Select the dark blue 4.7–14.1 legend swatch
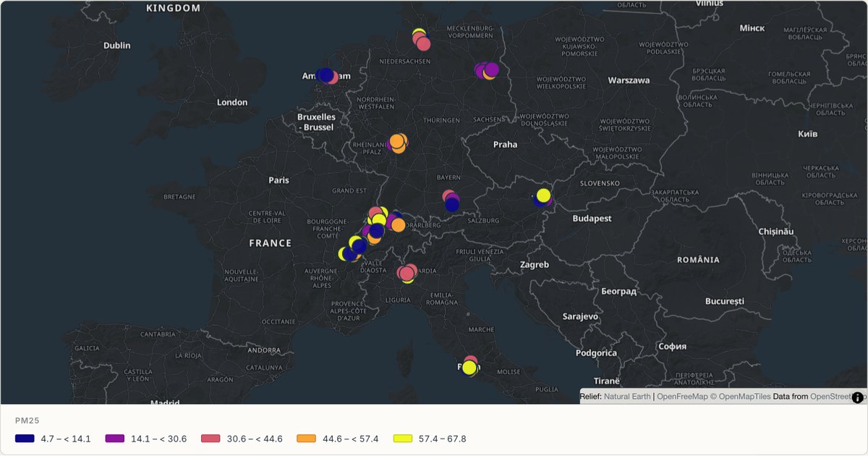The height and width of the screenshot is (456, 868). click(x=25, y=439)
